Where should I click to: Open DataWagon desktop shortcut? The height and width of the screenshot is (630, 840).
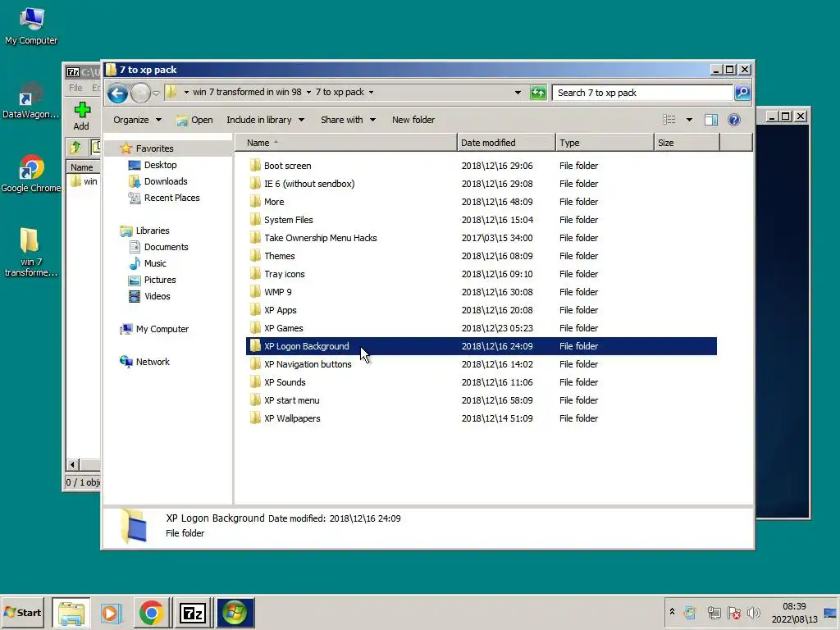[31, 101]
